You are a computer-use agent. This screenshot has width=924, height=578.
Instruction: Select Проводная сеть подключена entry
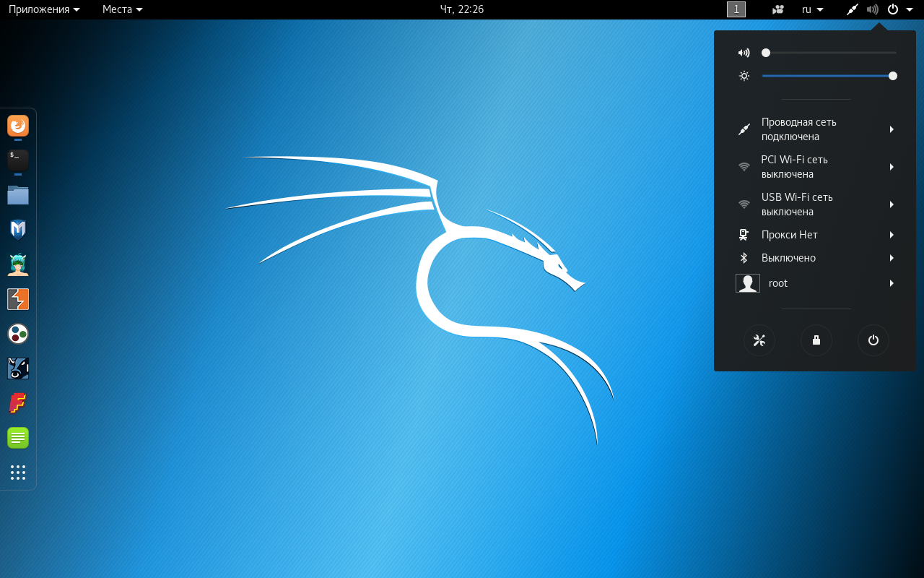coord(815,129)
